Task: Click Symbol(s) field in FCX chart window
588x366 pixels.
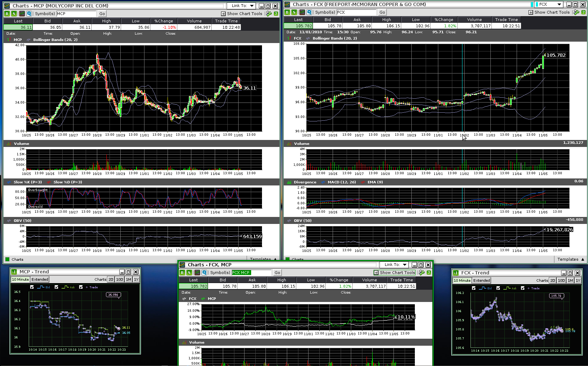Action: pos(356,12)
